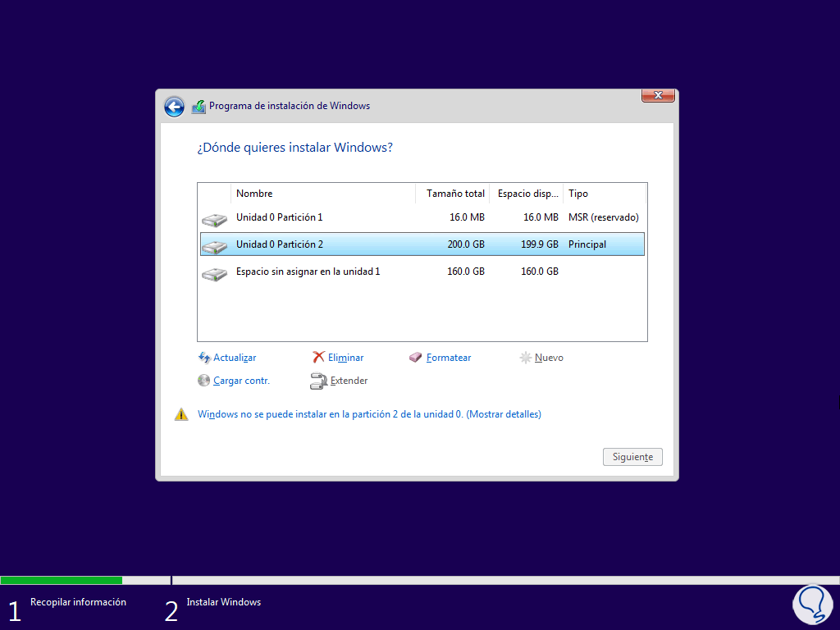The width and height of the screenshot is (840, 630).
Task: Click drive icon for unassigned space on unidad 1
Action: 214,274
